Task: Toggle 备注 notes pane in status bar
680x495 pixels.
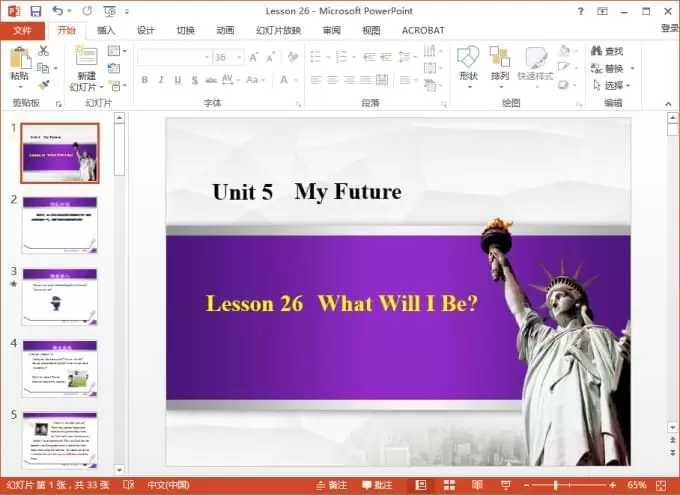Action: coord(332,485)
